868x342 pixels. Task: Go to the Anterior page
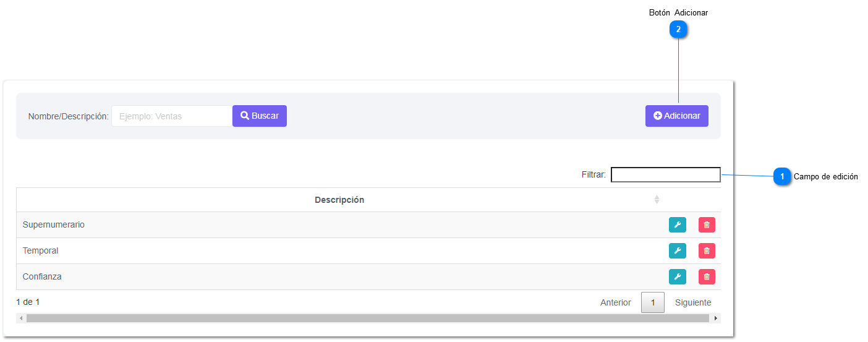click(615, 303)
